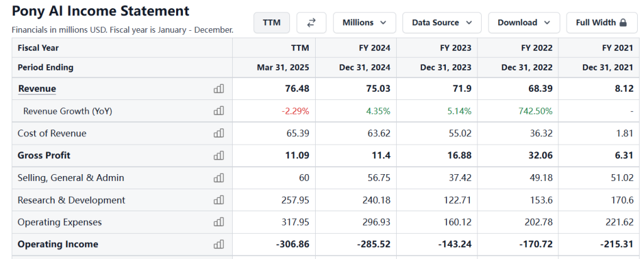Viewport: 644px width, 259px height.
Task: Click FY 2021 SG&A value 51.02
Action: 622,178
